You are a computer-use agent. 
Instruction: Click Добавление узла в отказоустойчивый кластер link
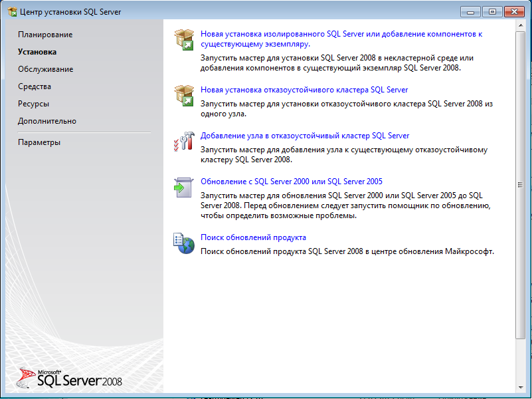pyautogui.click(x=305, y=136)
